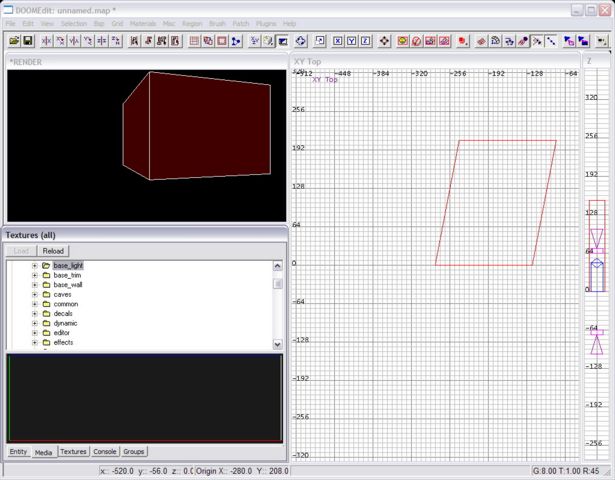Screen dimensions: 615x480
Task: Expand the base_trim folder node
Action: point(35,275)
